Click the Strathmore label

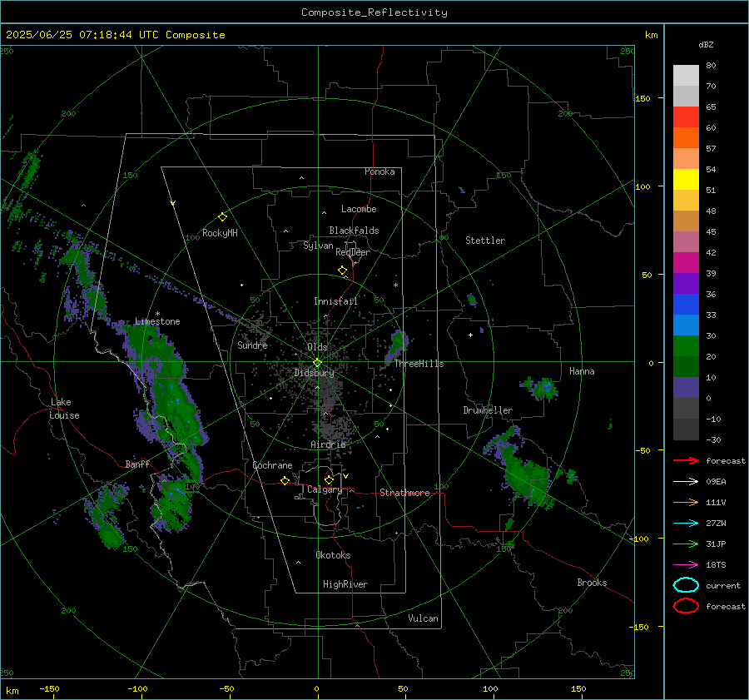404,493
